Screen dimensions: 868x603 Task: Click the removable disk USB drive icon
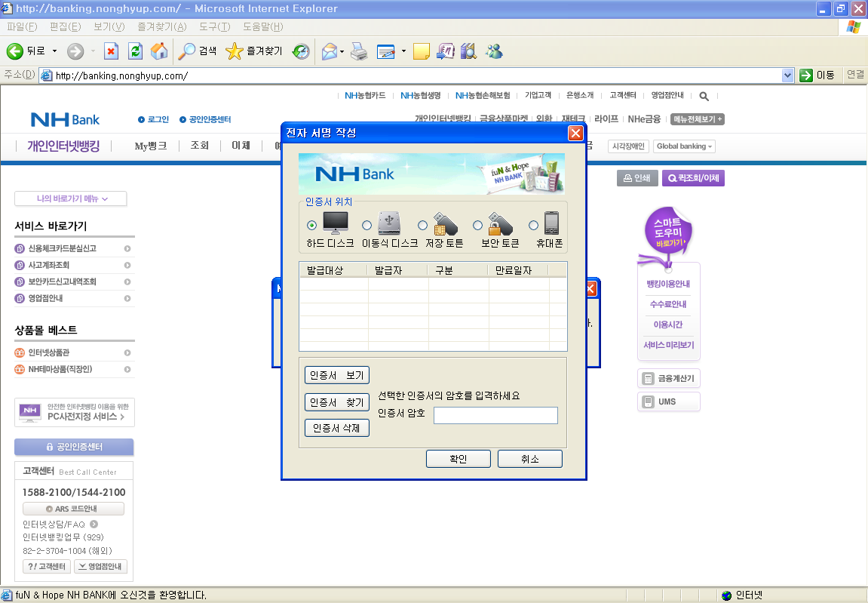pos(389,223)
